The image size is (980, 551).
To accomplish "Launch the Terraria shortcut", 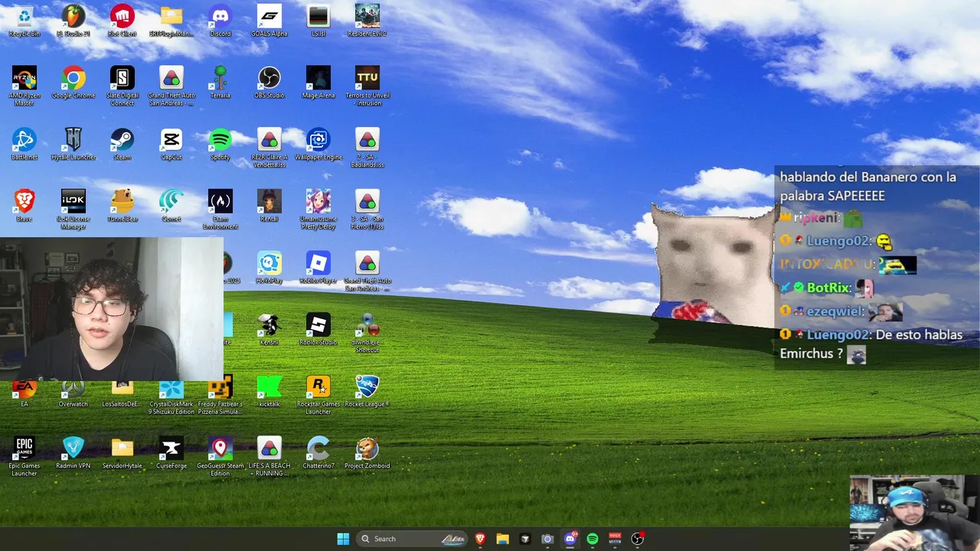I will coord(220,83).
